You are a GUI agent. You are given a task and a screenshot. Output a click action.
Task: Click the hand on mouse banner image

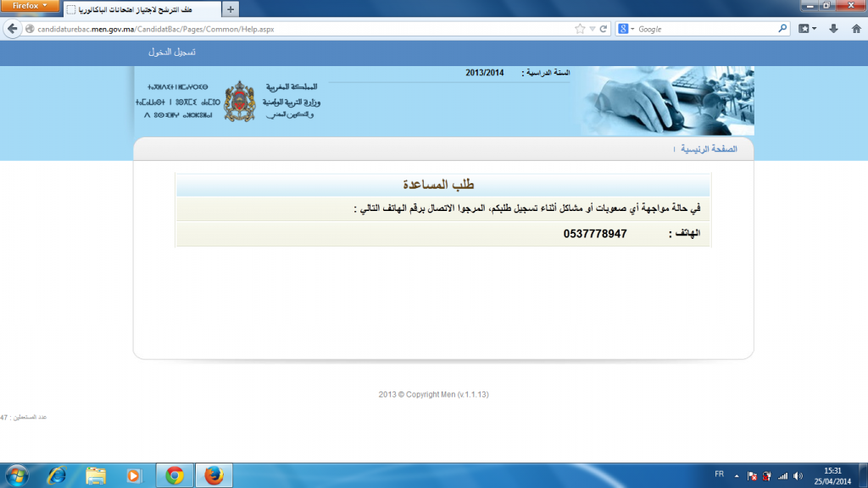click(667, 101)
